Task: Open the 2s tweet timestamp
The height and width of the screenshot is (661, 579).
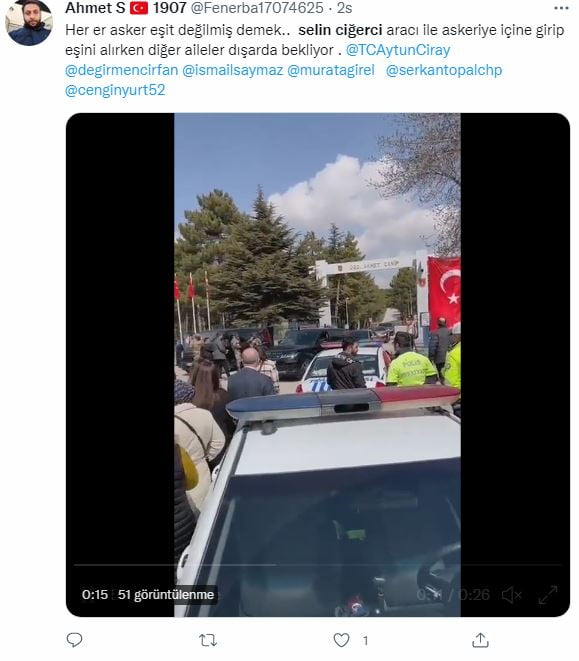Action: tap(345, 8)
